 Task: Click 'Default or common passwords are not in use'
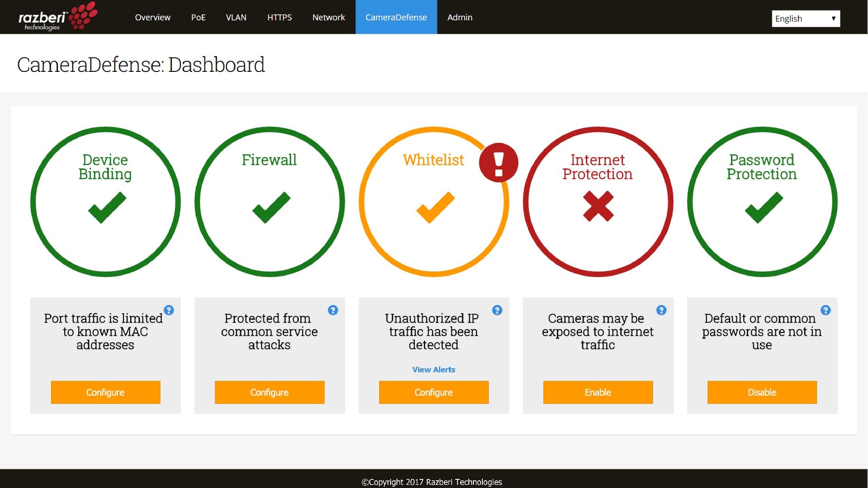(x=761, y=332)
